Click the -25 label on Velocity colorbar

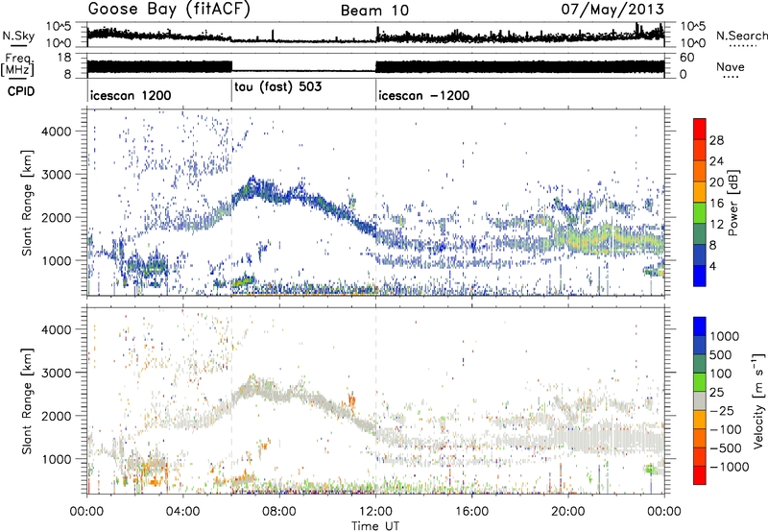click(x=722, y=411)
